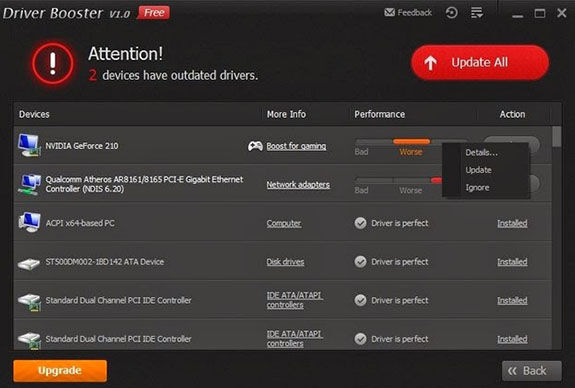This screenshot has height=388, width=575.
Task: Click the device list vertical scrollbar thumb
Action: 557,136
